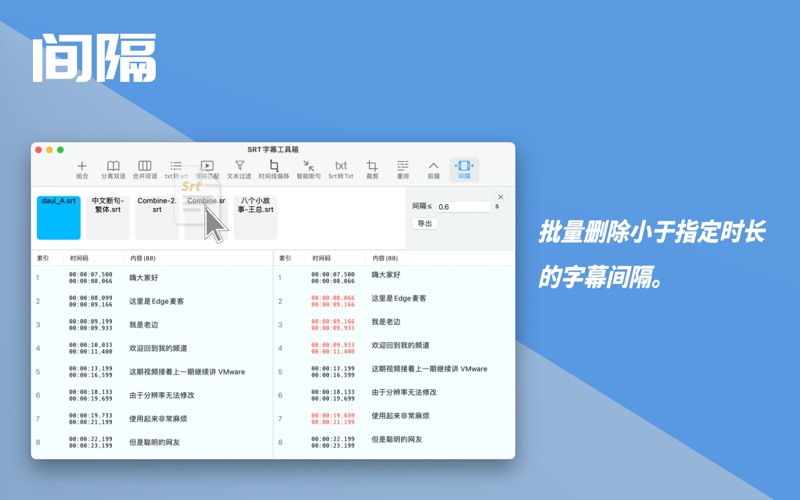Open the 时间线偏移 timeline offset tool
Image resolution: width=800 pixels, height=500 pixels.
[274, 169]
